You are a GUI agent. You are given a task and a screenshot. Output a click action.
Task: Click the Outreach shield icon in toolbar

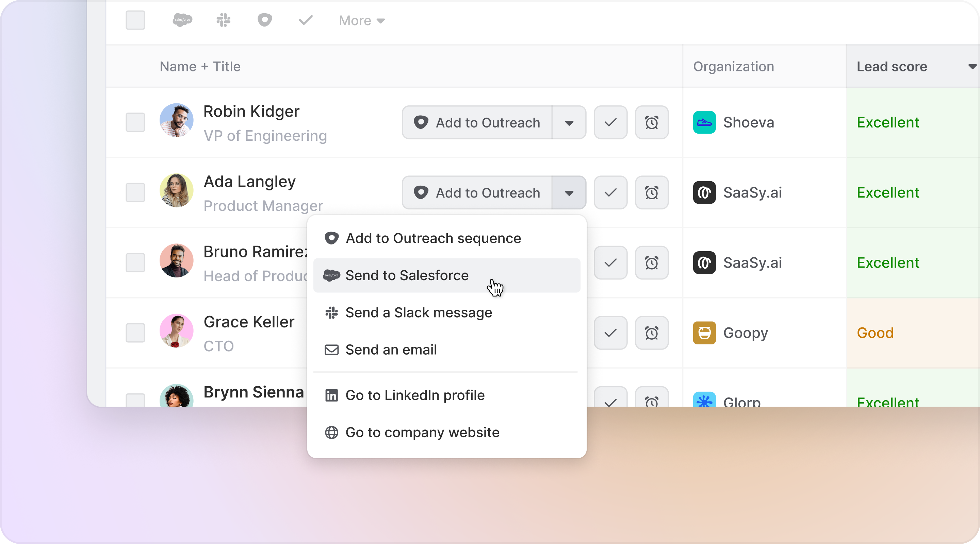point(264,20)
